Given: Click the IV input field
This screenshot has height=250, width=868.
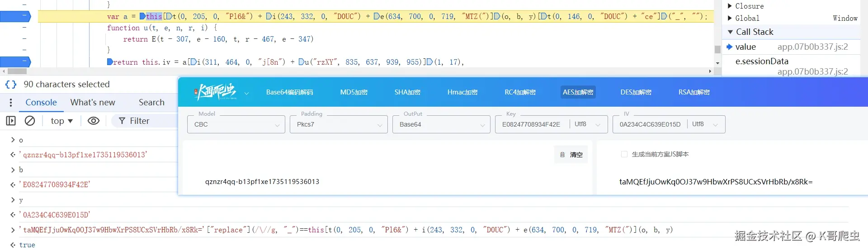Looking at the screenshot, I should click(650, 124).
